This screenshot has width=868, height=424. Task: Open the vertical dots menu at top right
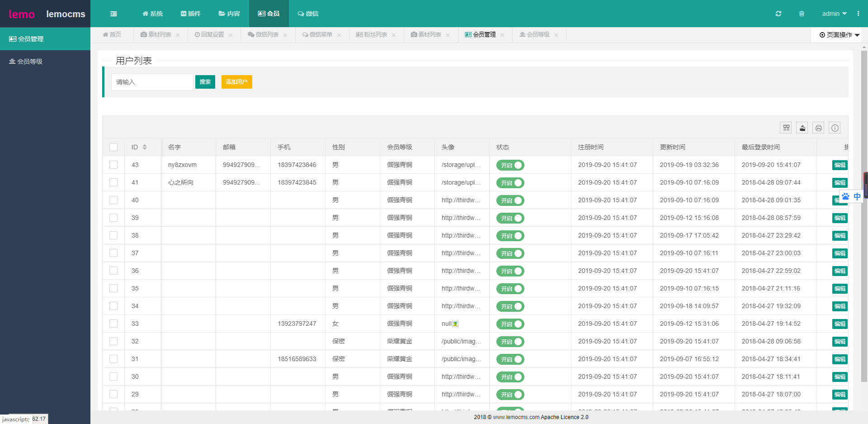coord(858,14)
